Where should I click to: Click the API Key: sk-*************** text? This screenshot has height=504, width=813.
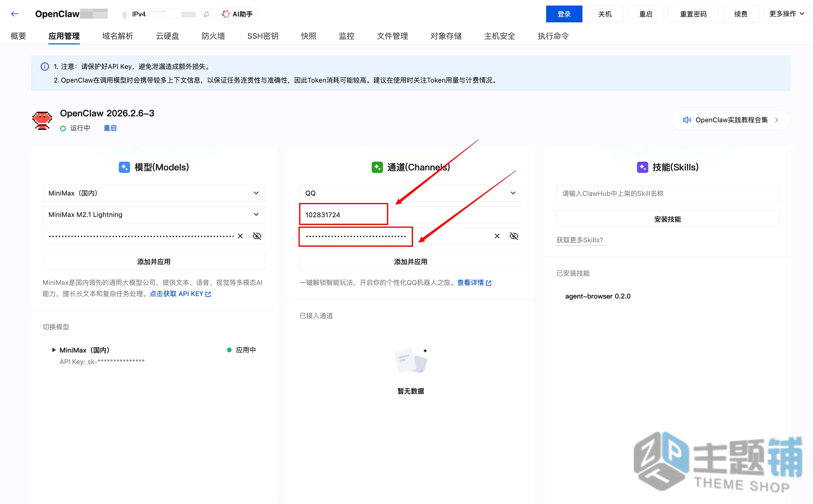tap(102, 362)
